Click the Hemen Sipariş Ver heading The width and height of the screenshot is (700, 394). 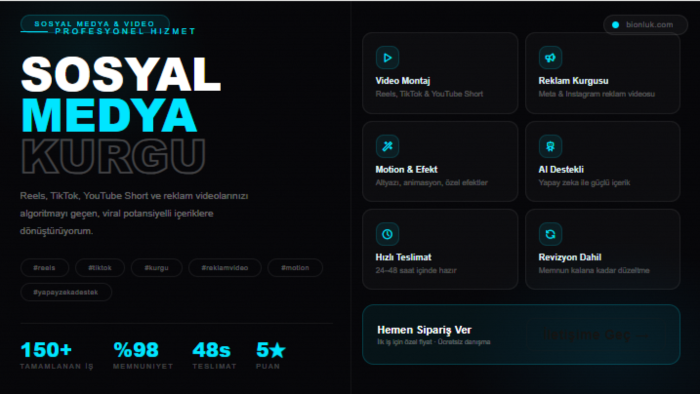click(424, 330)
